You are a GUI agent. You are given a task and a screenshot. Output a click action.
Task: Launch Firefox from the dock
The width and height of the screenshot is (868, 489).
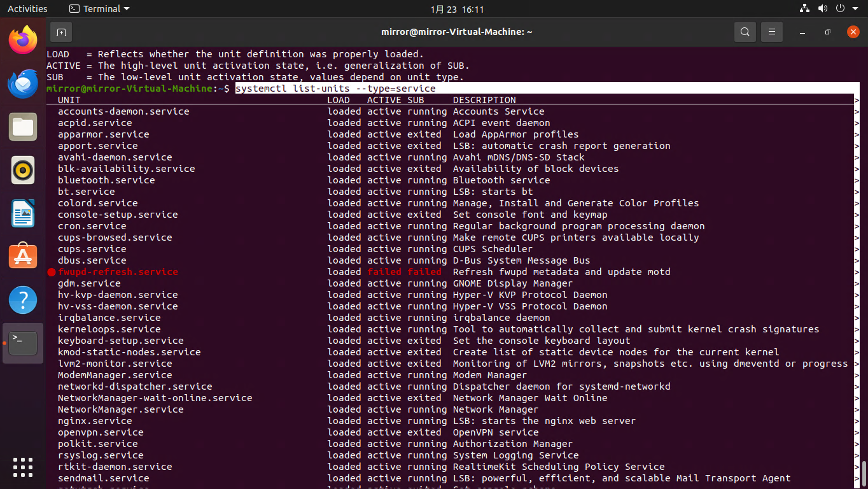point(22,40)
